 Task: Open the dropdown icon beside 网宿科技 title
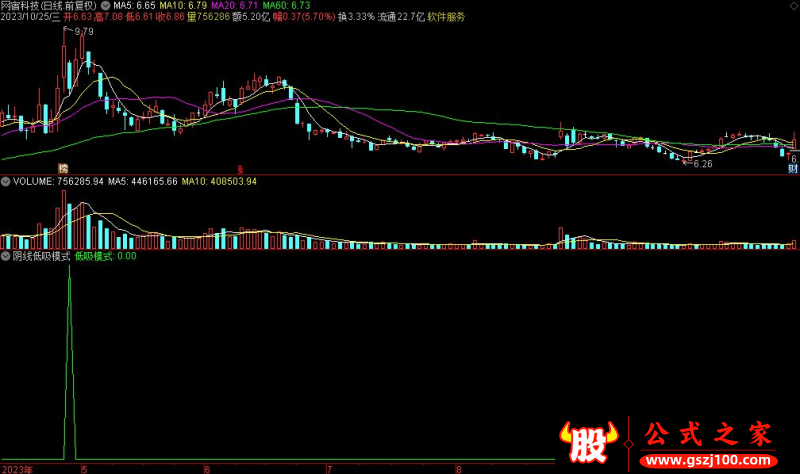(106, 6)
